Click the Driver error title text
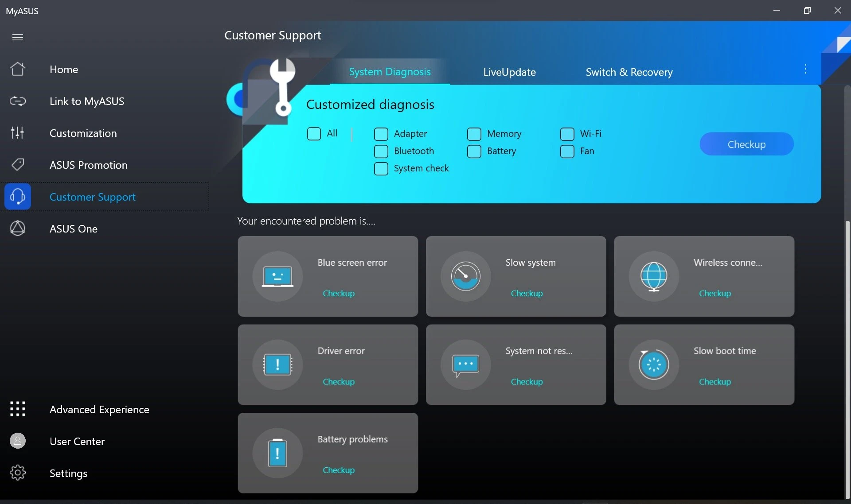851x504 pixels. (x=341, y=351)
